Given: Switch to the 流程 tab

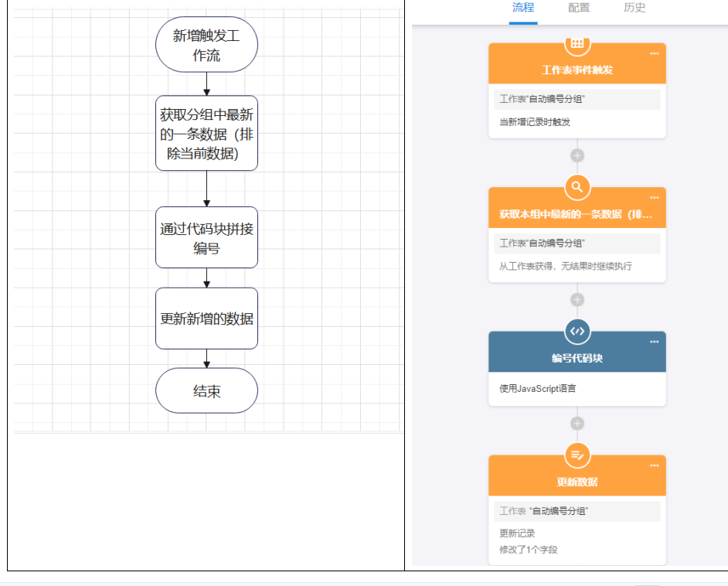Looking at the screenshot, I should [522, 8].
